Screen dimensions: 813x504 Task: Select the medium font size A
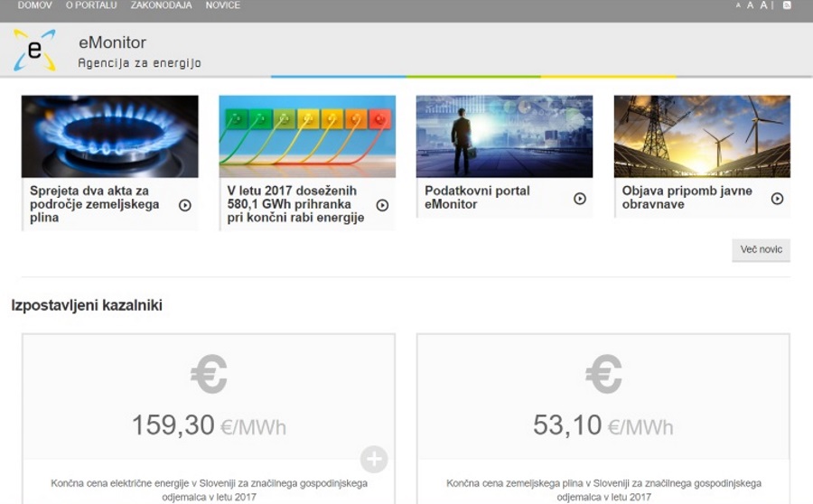point(750,5)
